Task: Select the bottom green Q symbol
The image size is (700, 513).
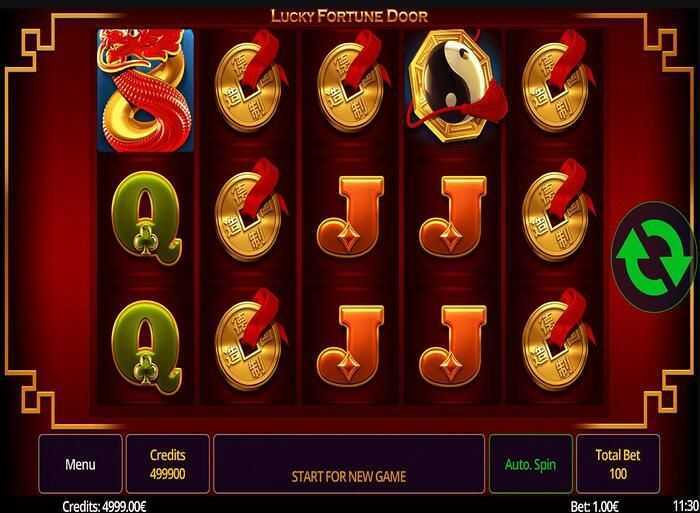Action: (146, 347)
